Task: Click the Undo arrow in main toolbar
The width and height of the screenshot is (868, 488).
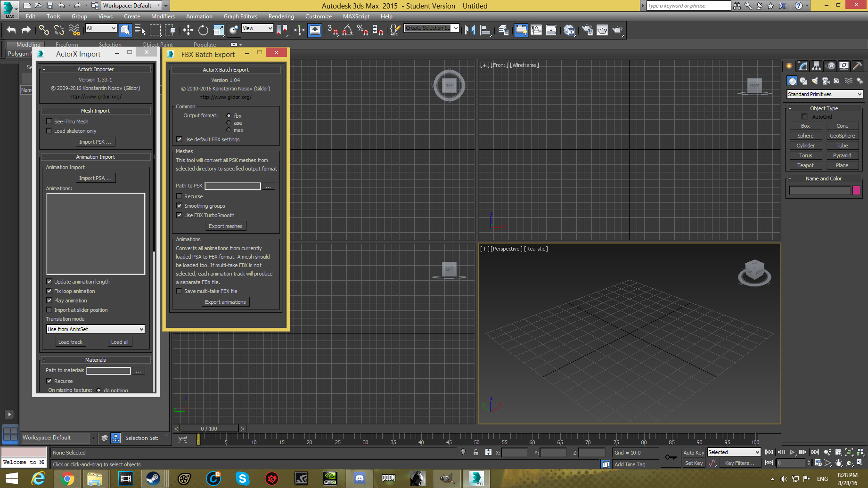Action: tap(11, 30)
